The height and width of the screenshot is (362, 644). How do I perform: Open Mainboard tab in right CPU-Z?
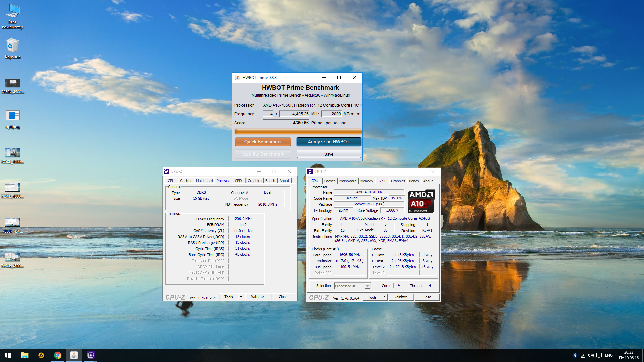click(348, 181)
